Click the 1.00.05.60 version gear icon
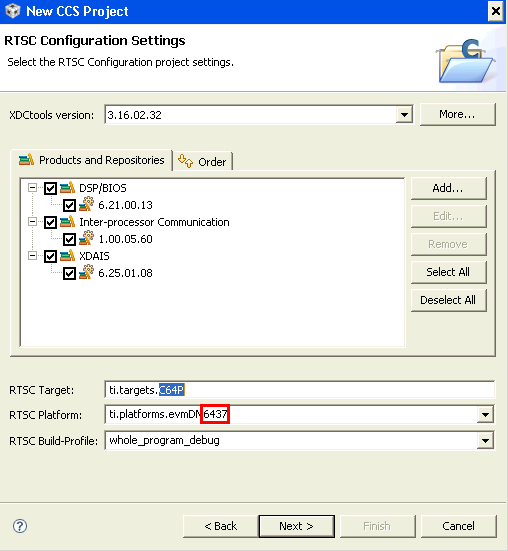The width and height of the screenshot is (508, 551). (x=86, y=238)
